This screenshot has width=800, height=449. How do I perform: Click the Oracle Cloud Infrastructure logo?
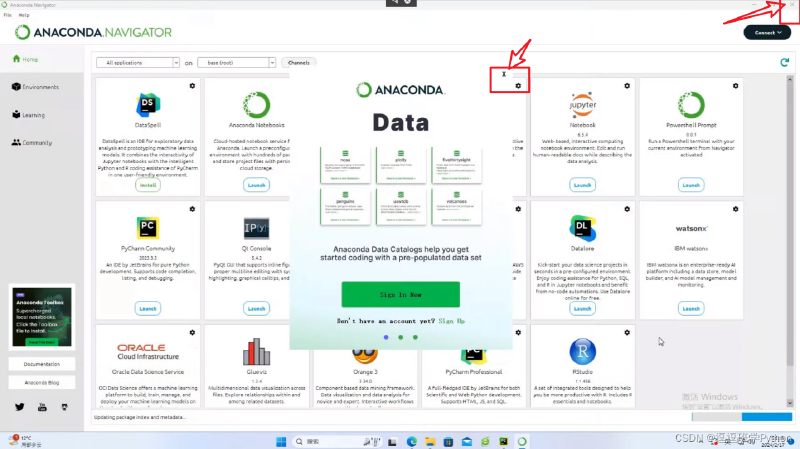148,352
